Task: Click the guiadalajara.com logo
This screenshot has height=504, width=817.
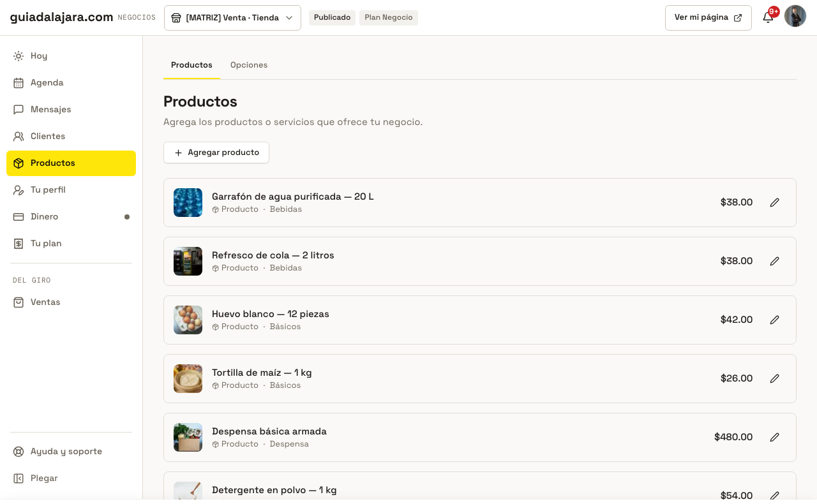Action: point(62,17)
